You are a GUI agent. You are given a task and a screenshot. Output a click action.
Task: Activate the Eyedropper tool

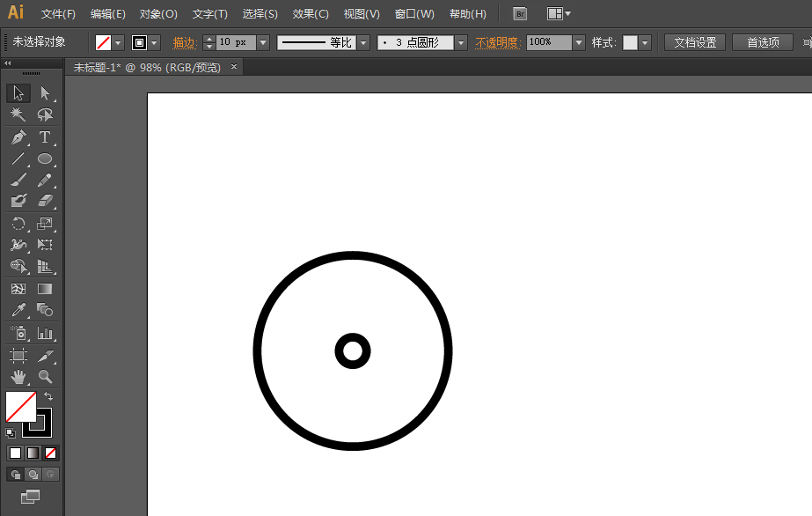coord(18,310)
